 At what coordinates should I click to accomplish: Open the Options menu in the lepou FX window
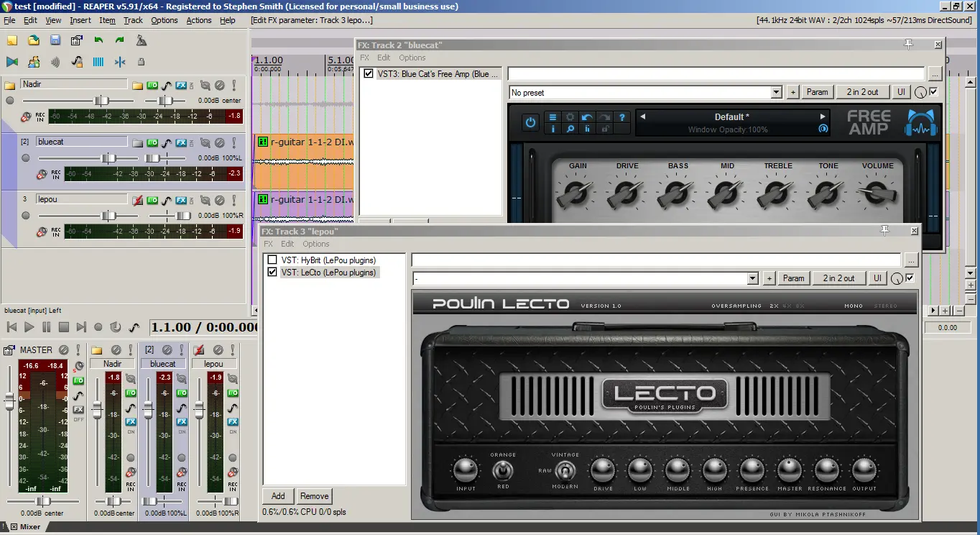(315, 244)
